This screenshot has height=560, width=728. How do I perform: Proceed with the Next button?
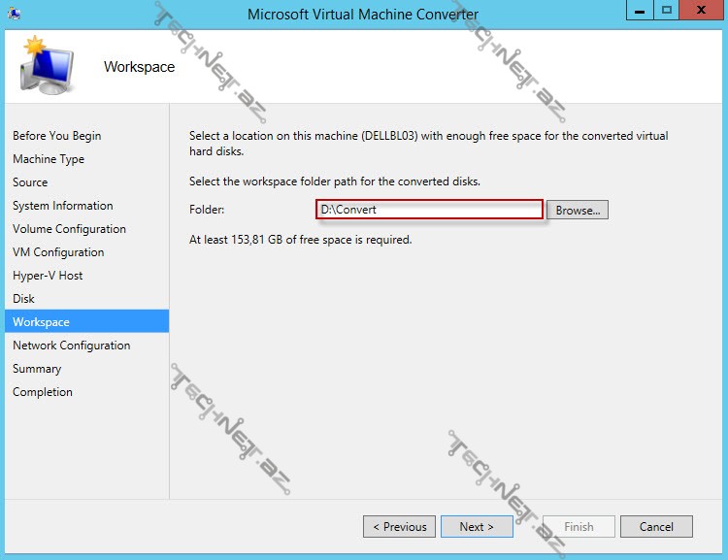click(x=477, y=527)
